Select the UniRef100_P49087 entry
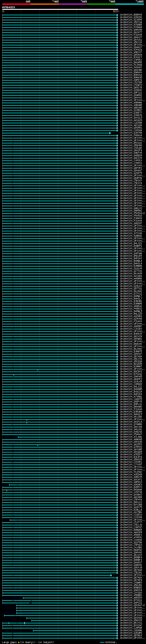 pos(131,67)
